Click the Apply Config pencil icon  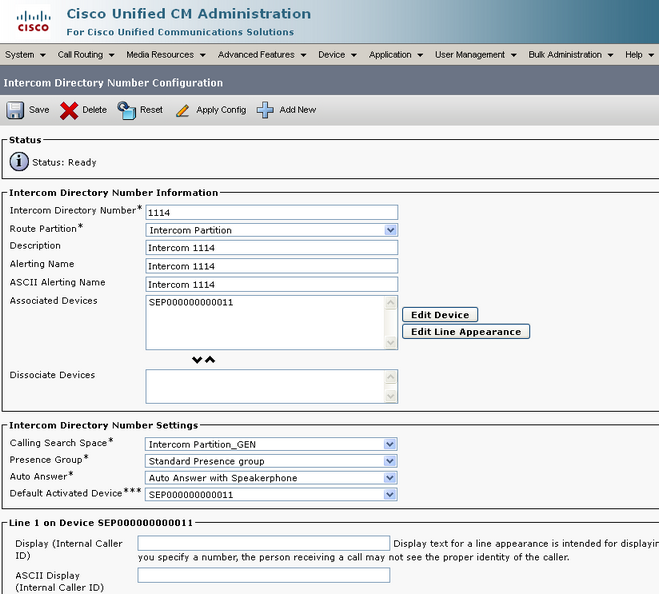[x=182, y=111]
